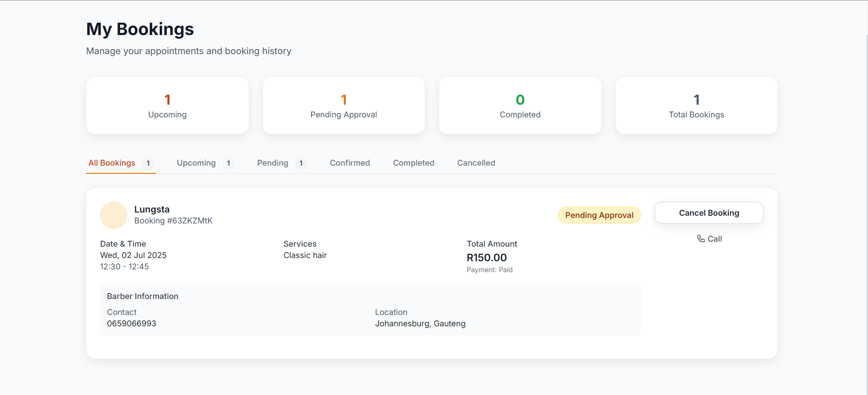Viewport: 868px width, 395px height.
Task: Click the barber contact number 0659066993
Action: pos(132,324)
